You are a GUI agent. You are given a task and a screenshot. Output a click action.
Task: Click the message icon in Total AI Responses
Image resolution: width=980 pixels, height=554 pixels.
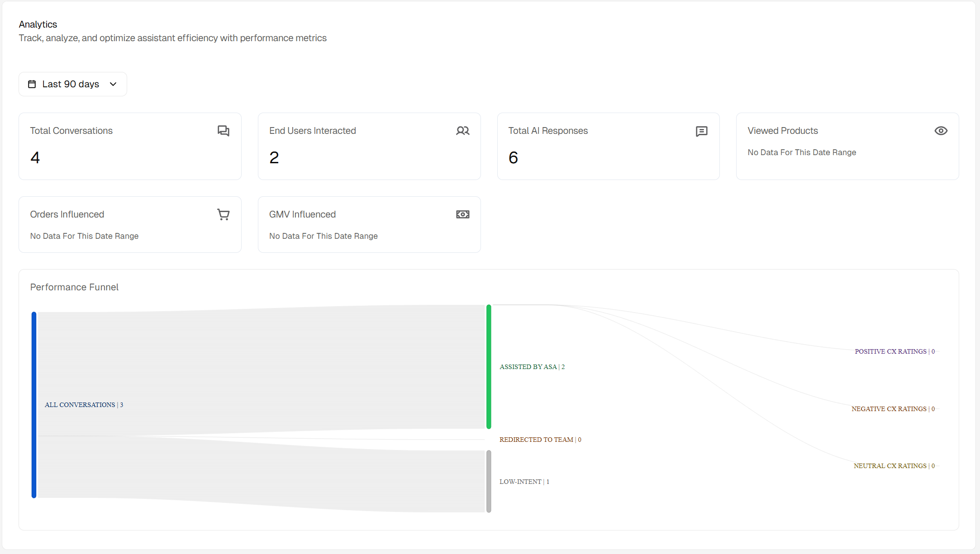coord(701,131)
